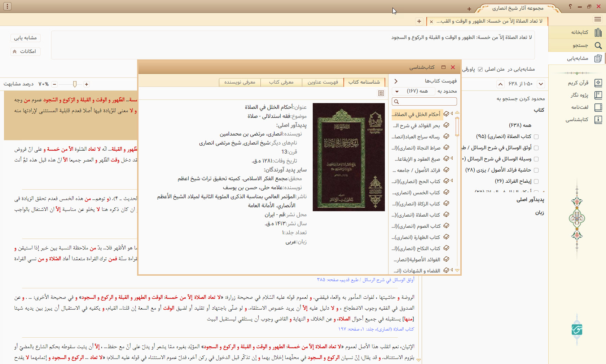Click book icon beside بحر الفوائد في شرح
The width and height of the screenshot is (606, 364).
[446, 125]
